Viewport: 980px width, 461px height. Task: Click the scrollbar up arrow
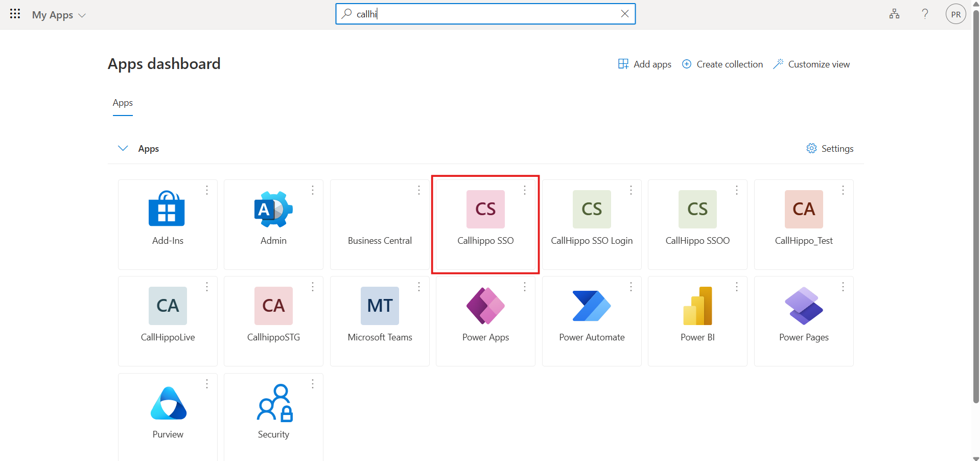[x=976, y=4]
